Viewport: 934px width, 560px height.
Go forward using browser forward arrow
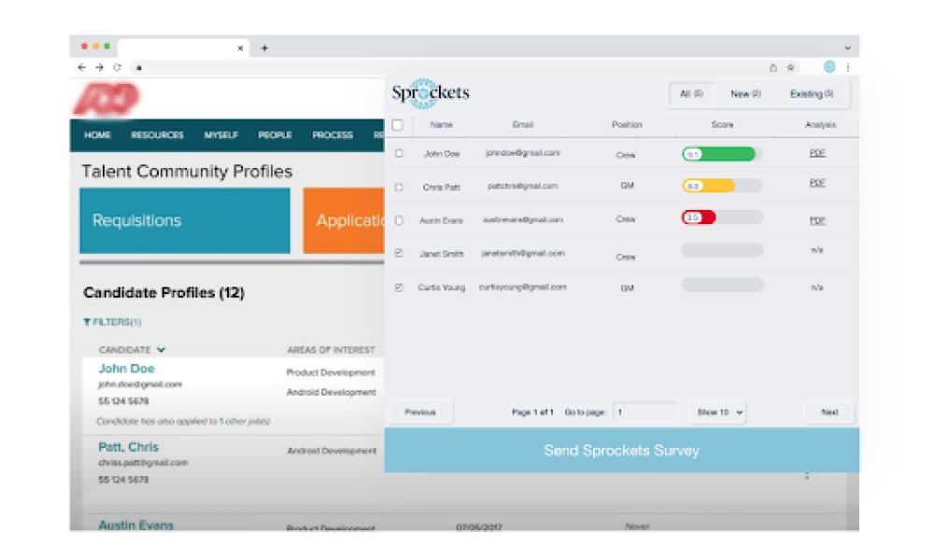pos(100,68)
